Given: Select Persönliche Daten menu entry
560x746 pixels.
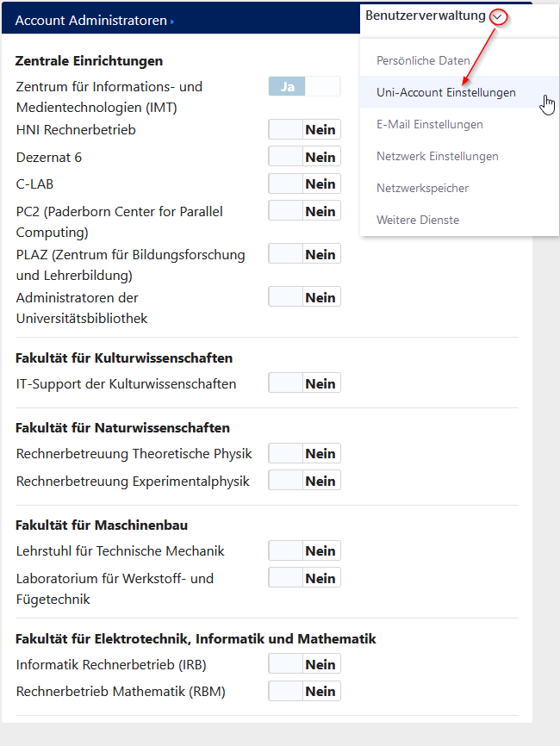Looking at the screenshot, I should click(423, 61).
